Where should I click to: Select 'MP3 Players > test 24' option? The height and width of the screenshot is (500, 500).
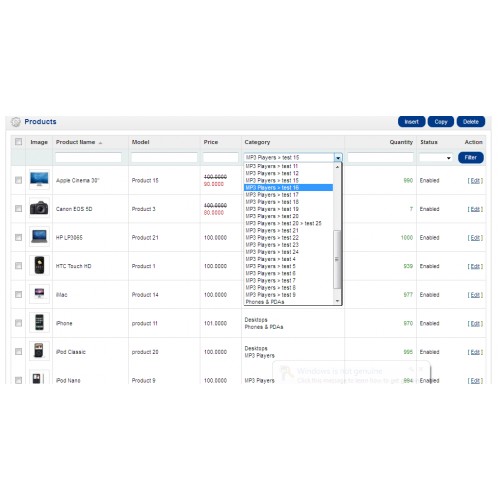coord(288,252)
